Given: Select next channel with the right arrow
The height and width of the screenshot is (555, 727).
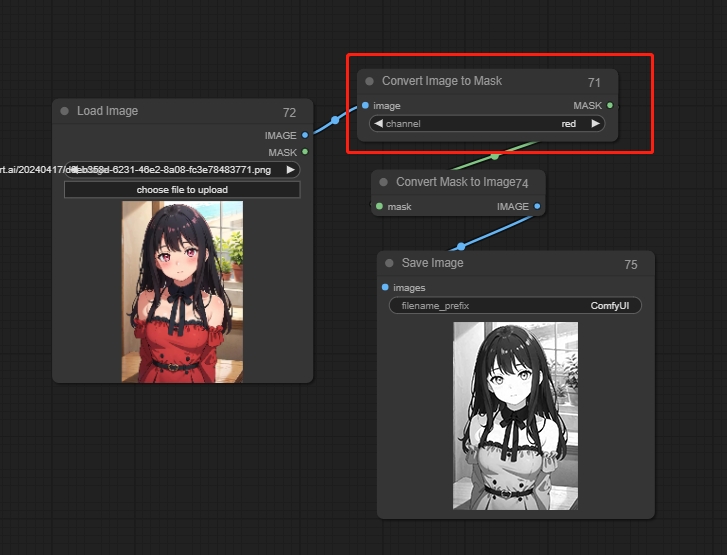Looking at the screenshot, I should (596, 124).
